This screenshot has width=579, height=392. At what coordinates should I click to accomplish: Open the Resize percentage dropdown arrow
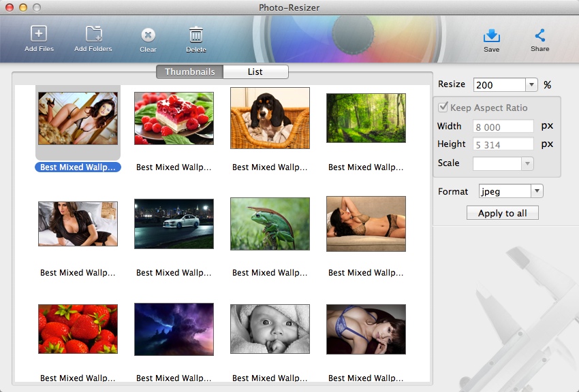point(531,85)
